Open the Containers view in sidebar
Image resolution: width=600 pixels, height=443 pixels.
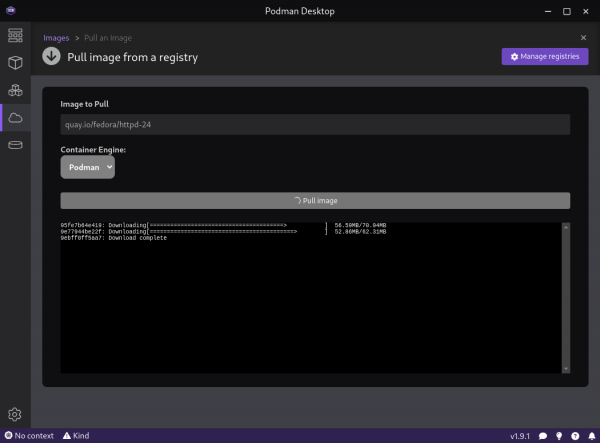pos(15,35)
